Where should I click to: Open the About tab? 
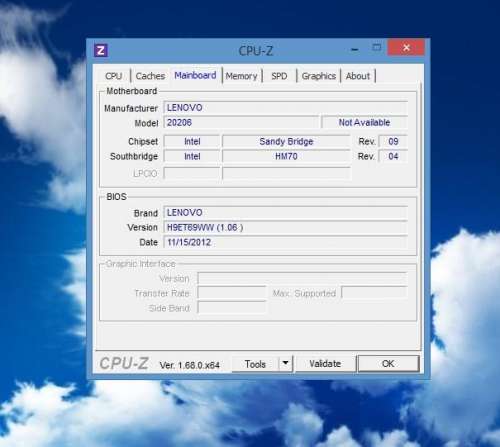358,76
